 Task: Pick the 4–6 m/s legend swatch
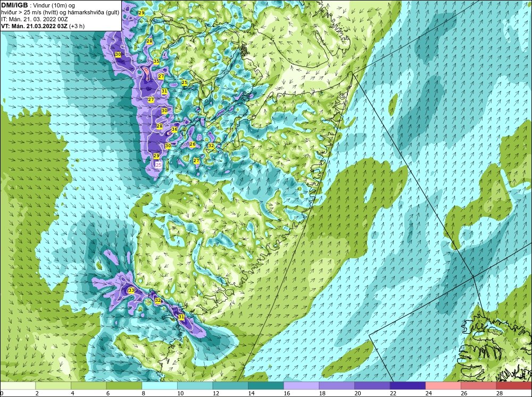[88, 385]
